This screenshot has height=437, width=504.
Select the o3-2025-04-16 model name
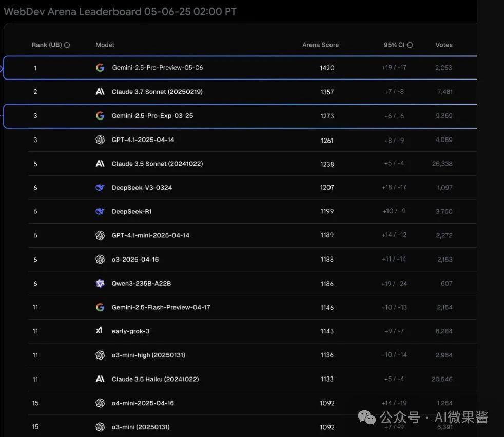[135, 260]
